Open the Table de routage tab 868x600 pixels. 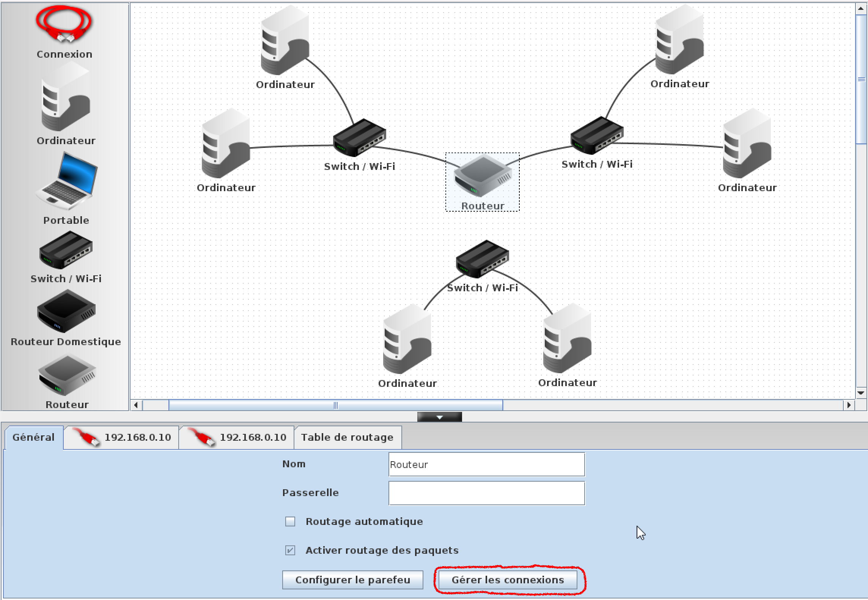tap(347, 437)
